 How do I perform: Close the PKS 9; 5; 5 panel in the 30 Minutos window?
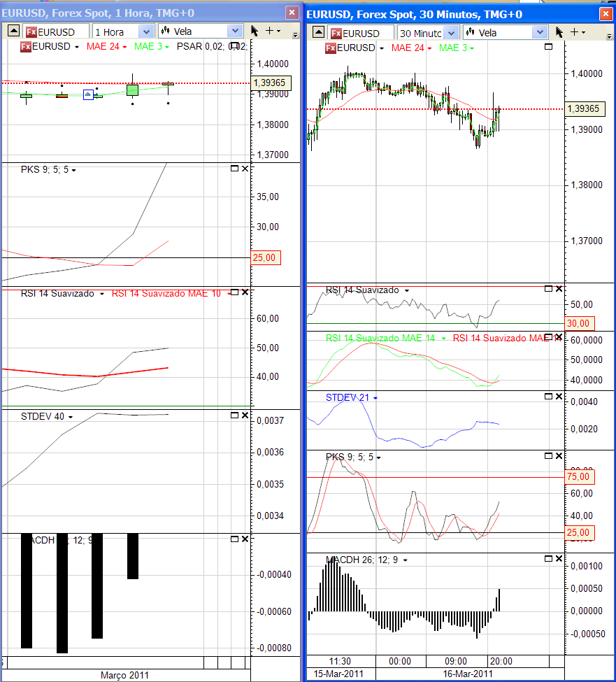(559, 456)
